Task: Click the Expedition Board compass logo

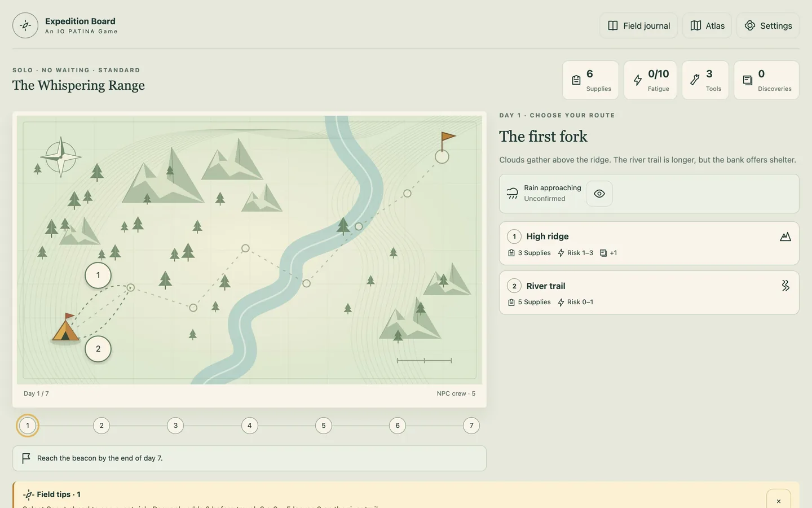Action: (25, 25)
